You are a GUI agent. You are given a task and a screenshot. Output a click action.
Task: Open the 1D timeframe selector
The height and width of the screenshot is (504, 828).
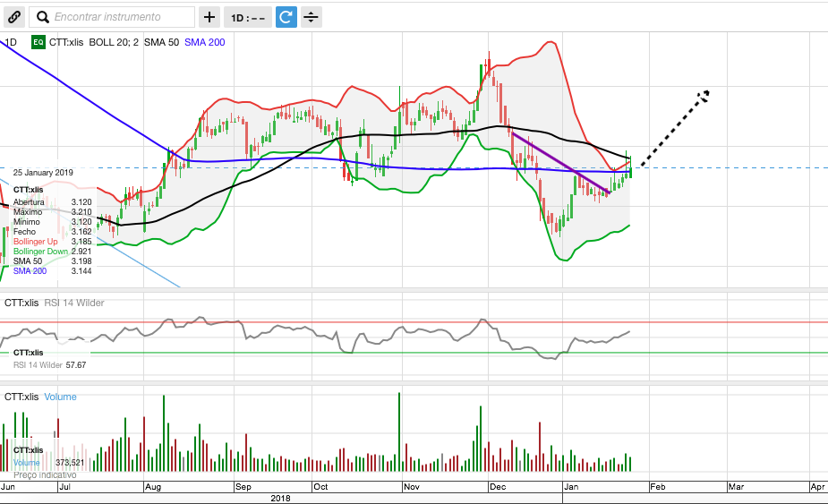tap(246, 17)
